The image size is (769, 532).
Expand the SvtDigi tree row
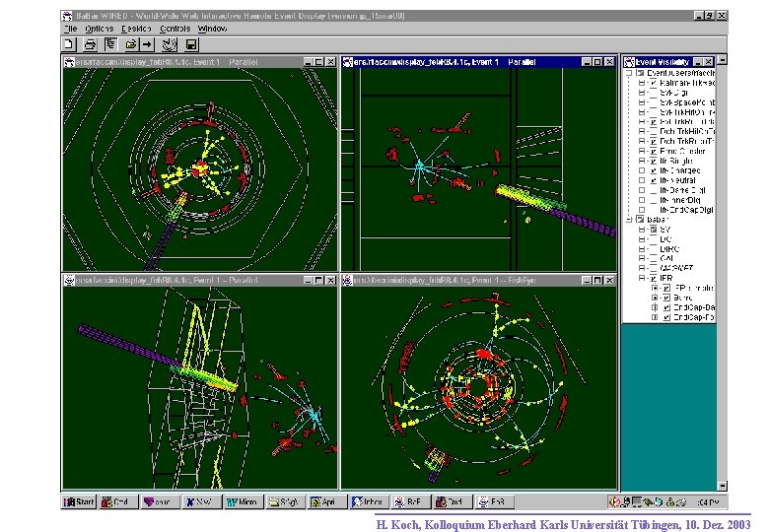[642, 93]
